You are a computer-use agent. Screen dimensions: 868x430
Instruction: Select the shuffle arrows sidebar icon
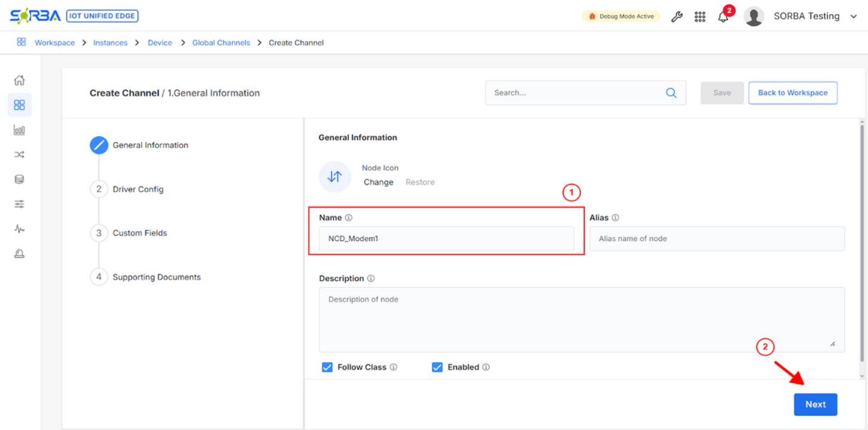(19, 155)
